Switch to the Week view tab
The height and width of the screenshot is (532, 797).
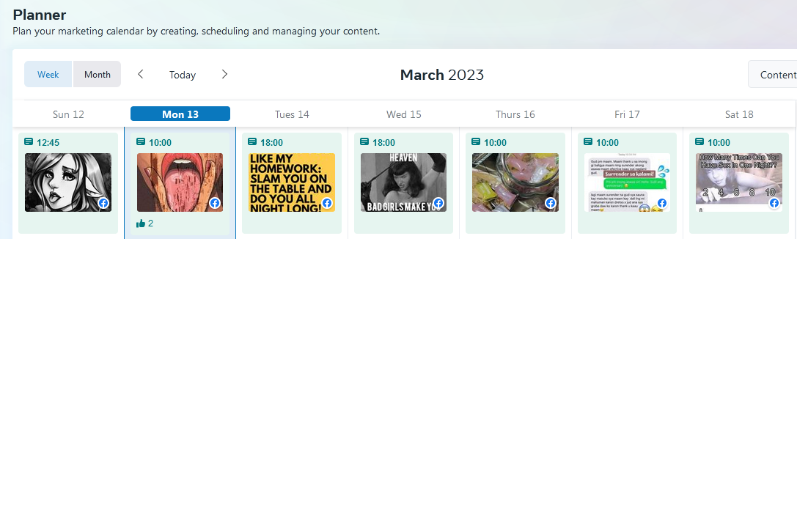pos(48,74)
